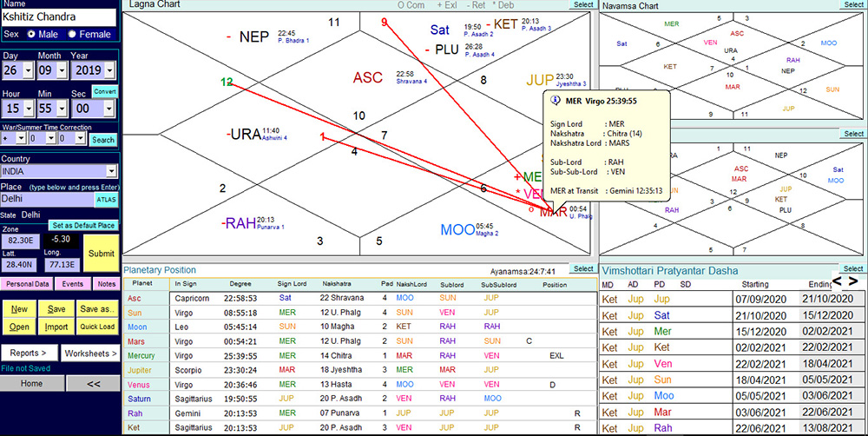868x436 pixels.
Task: Click the JUP planet in Lagna chart
Action: tap(540, 80)
